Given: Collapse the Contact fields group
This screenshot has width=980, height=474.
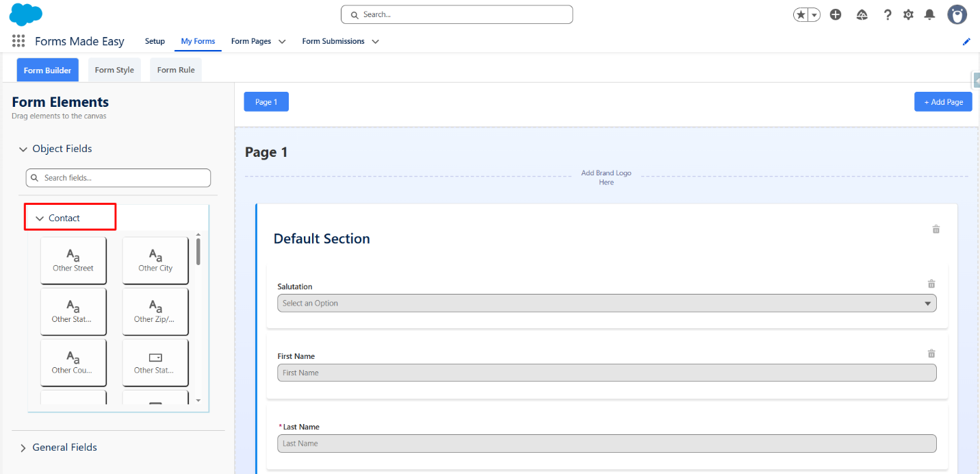Looking at the screenshot, I should pyautogui.click(x=40, y=219).
